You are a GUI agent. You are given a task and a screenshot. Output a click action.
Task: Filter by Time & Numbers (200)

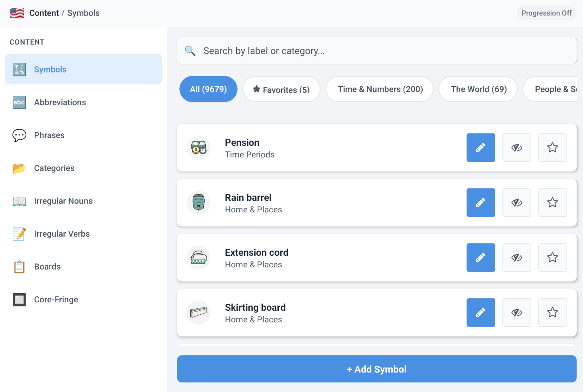[x=380, y=89]
